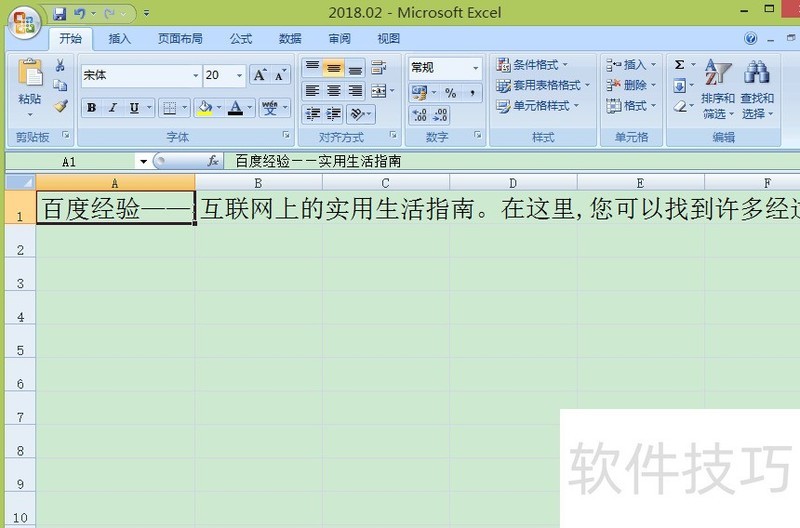
Task: Switch to the 公式 tab
Action: tap(241, 39)
